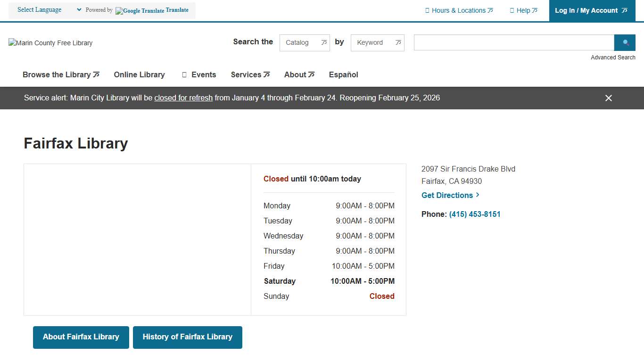Screen dimensions: 644x362
Task: Click the closed for refresh link
Action: [x=183, y=98]
